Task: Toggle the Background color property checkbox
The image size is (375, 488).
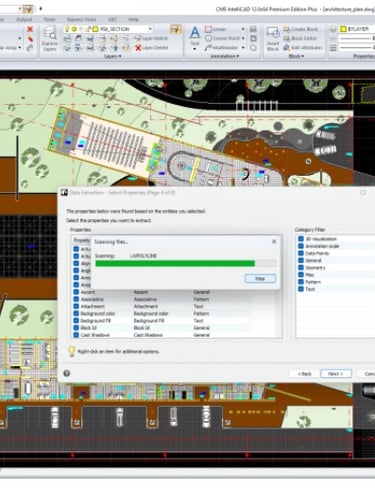Action: coord(76,313)
